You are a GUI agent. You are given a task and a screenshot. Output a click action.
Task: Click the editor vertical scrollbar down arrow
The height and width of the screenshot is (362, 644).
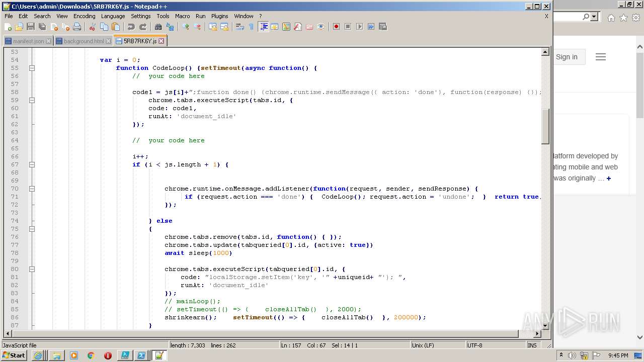tap(545, 326)
